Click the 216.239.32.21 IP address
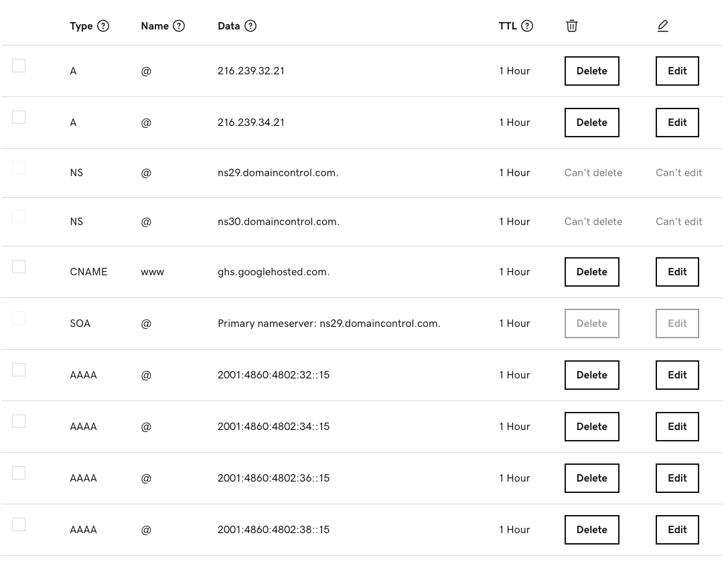The width and height of the screenshot is (728, 574). [x=250, y=71]
